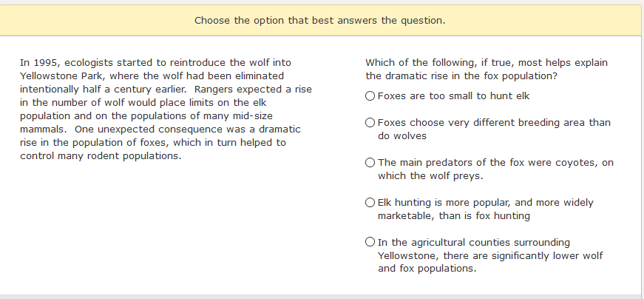Image resolution: width=644 pixels, height=299 pixels.
Task: Pick the radio button beside "Elk hunting is more popular"
Action: pos(370,202)
